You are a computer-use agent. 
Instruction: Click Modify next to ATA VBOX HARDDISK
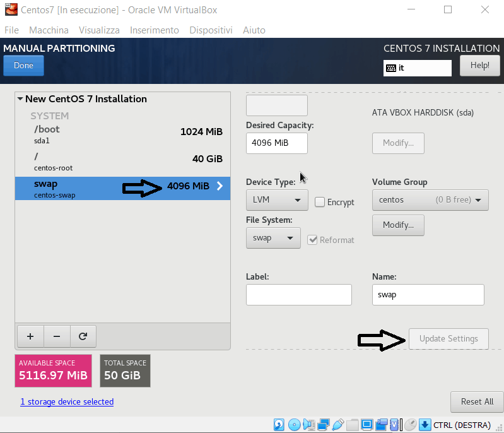pos(398,143)
